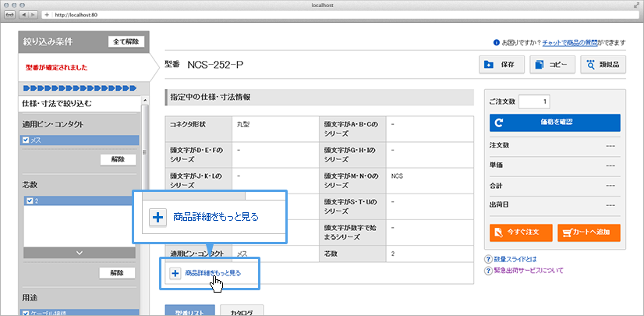Image resolution: width=644 pixels, height=316 pixels.
Task: Open 類似品 similar products search
Action: pos(603,65)
